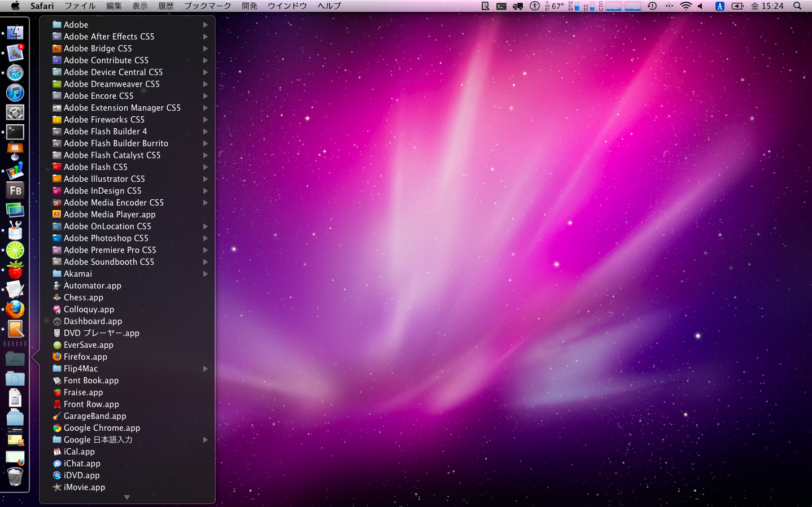Expand the Akamai folder arrow
The height and width of the screenshot is (507, 812).
206,274
